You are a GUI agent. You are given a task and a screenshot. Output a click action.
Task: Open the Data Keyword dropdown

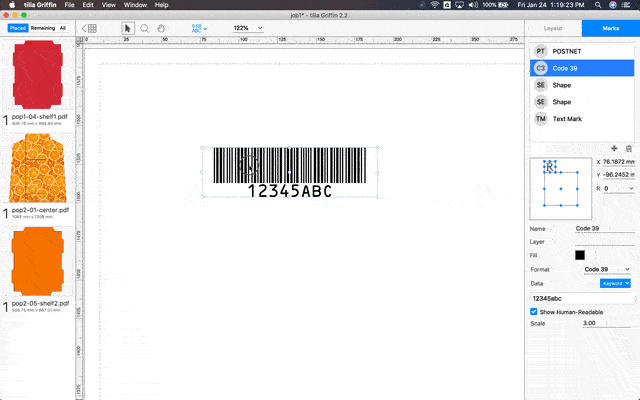pos(615,283)
